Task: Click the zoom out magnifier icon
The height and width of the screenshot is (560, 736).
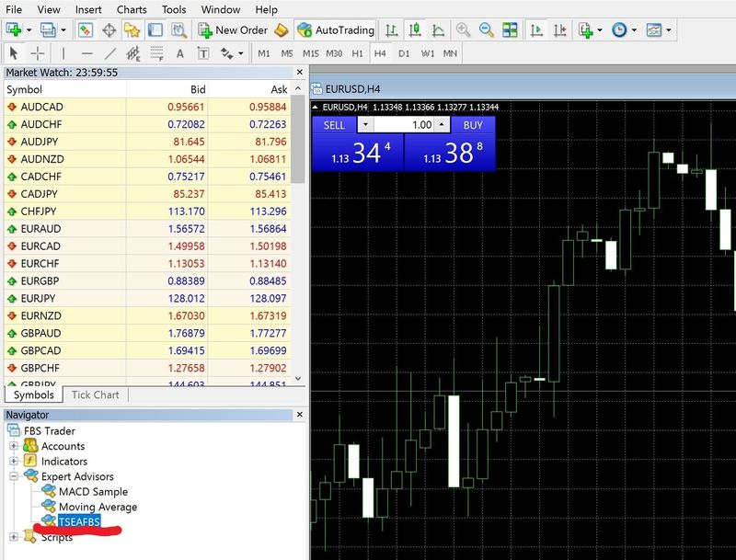Action: (486, 30)
